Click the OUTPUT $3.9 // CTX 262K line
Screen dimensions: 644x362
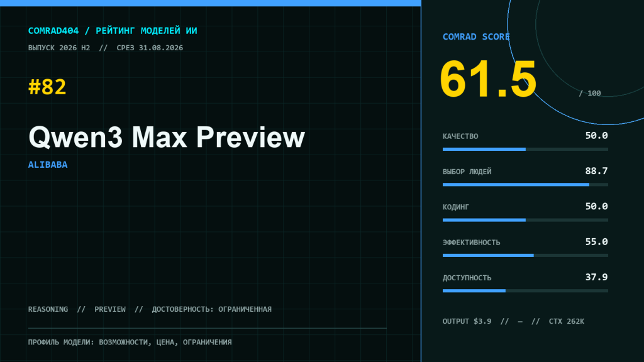513,321
